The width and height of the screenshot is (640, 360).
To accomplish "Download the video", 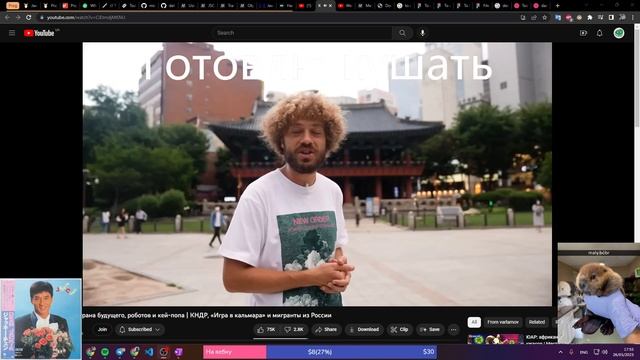I will coord(364,329).
